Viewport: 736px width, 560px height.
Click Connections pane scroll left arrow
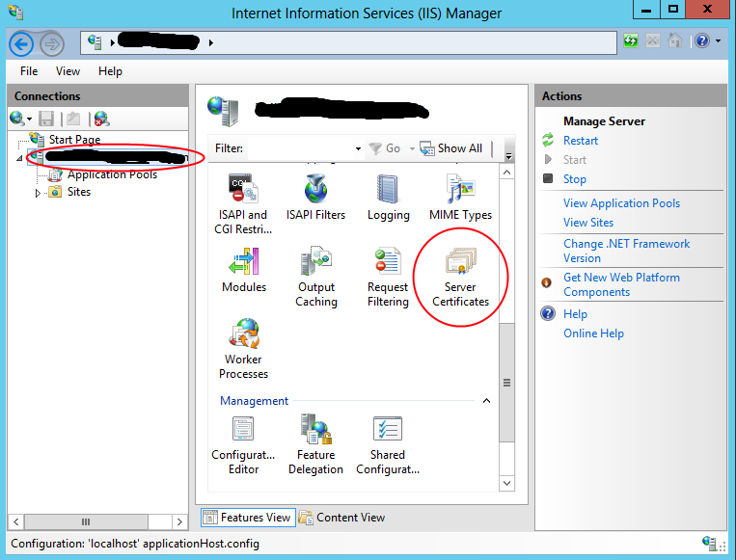[x=16, y=521]
